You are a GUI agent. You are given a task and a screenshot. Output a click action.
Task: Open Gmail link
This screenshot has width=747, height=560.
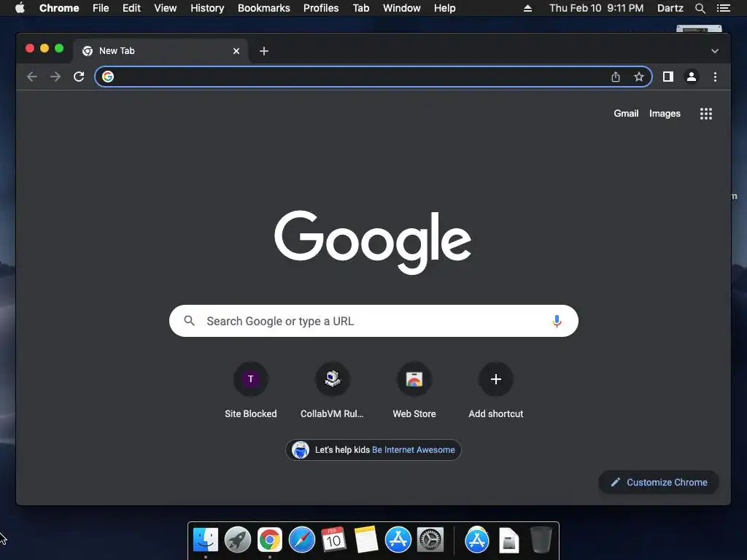click(x=626, y=113)
